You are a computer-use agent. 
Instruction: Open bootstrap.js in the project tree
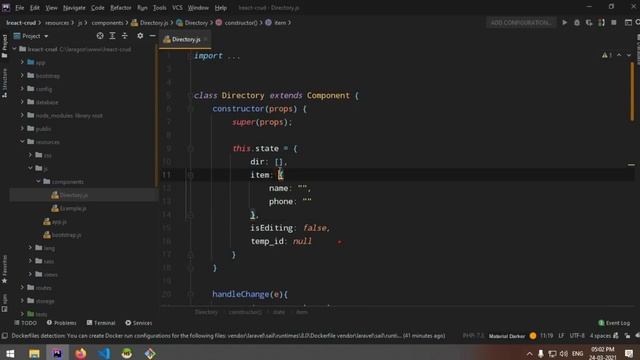tap(67, 235)
